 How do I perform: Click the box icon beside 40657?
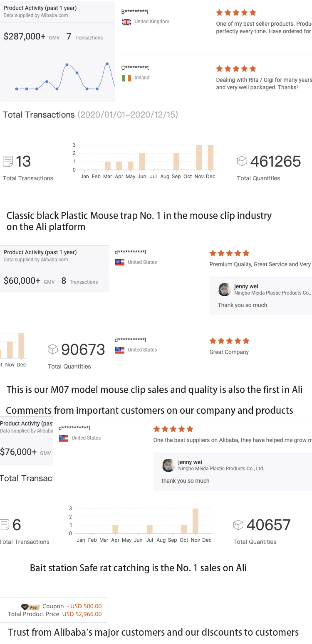pos(238,525)
